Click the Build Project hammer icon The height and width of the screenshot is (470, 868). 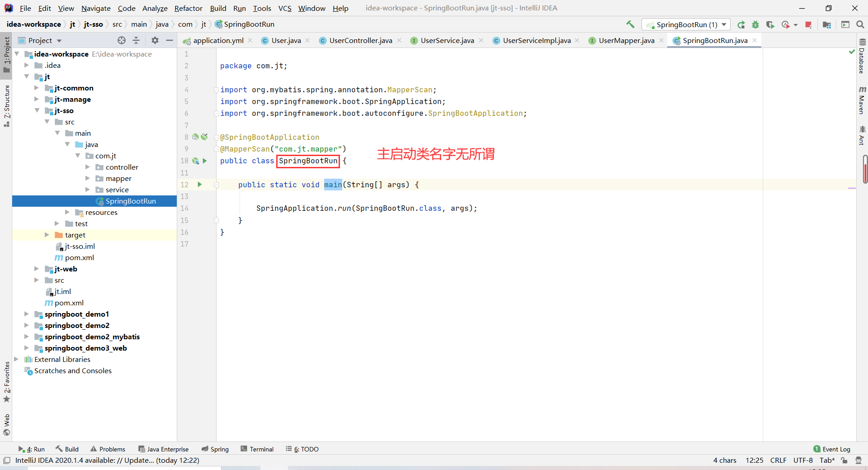630,24
